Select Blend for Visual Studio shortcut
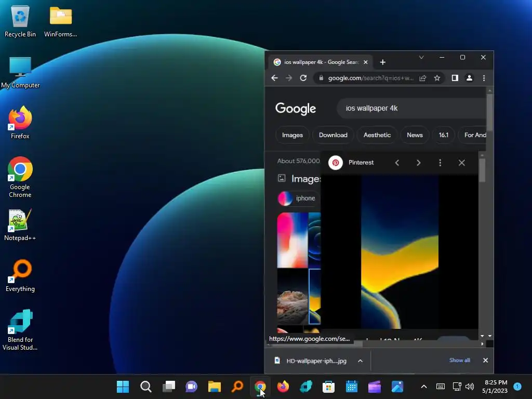Viewport: 532px width, 399px height. click(x=20, y=330)
